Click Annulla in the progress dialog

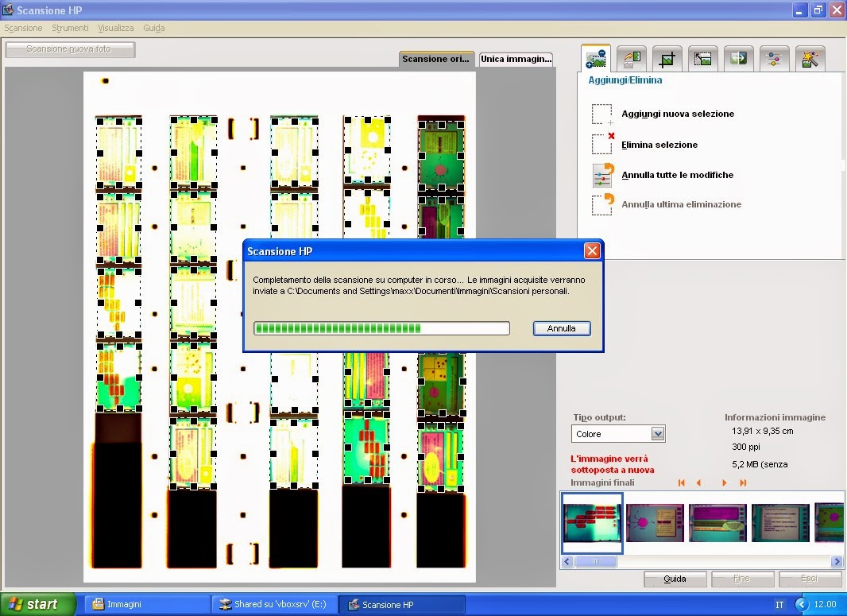[561, 328]
